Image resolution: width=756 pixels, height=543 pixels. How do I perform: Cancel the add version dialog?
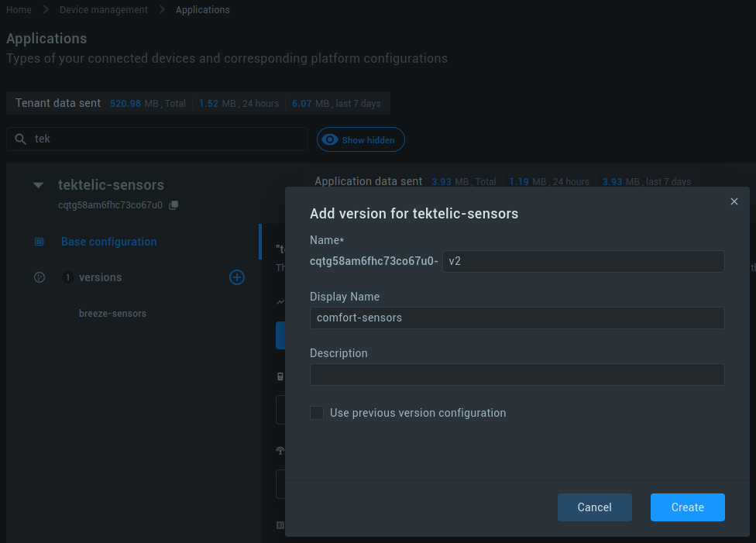pos(594,507)
